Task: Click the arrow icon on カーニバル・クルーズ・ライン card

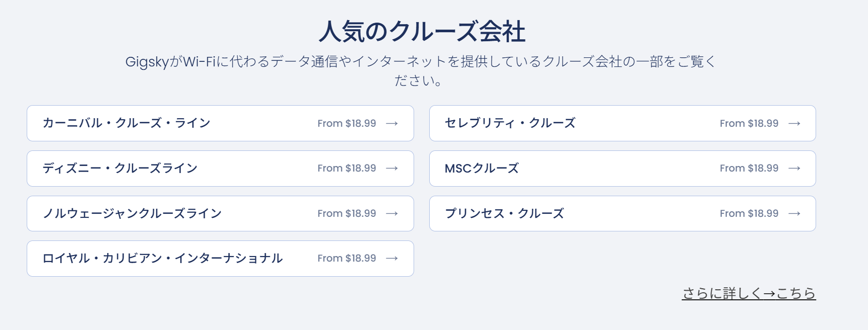Action: pos(392,123)
